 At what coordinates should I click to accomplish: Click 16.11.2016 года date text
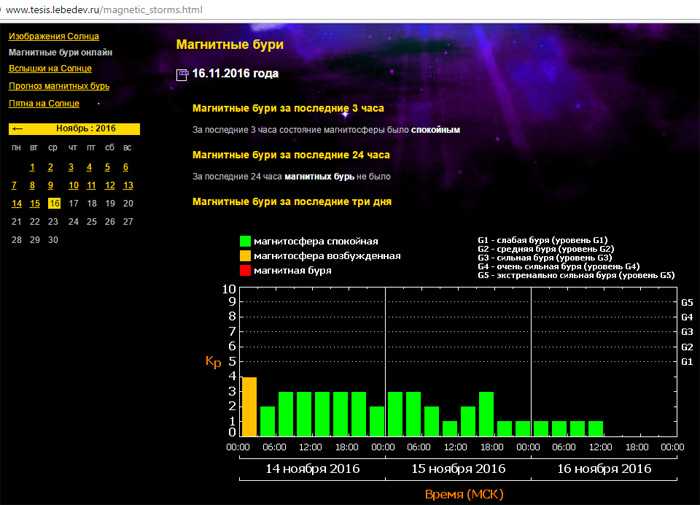point(235,74)
